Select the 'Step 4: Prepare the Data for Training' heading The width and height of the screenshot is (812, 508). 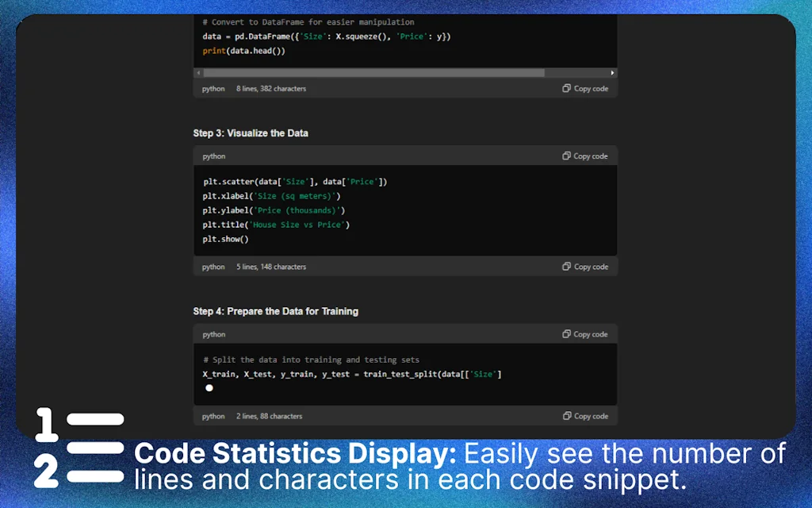pyautogui.click(x=277, y=311)
